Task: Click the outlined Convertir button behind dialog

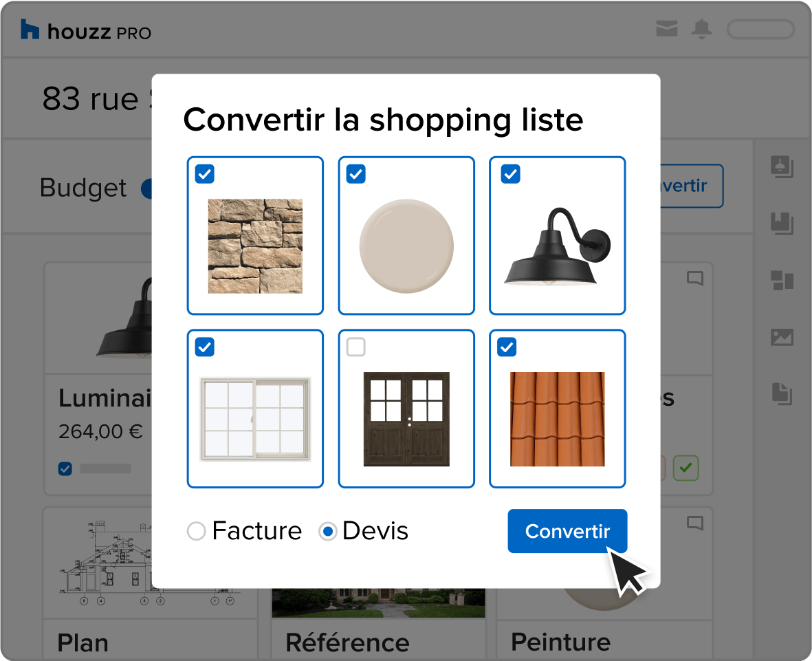Action: (x=691, y=186)
